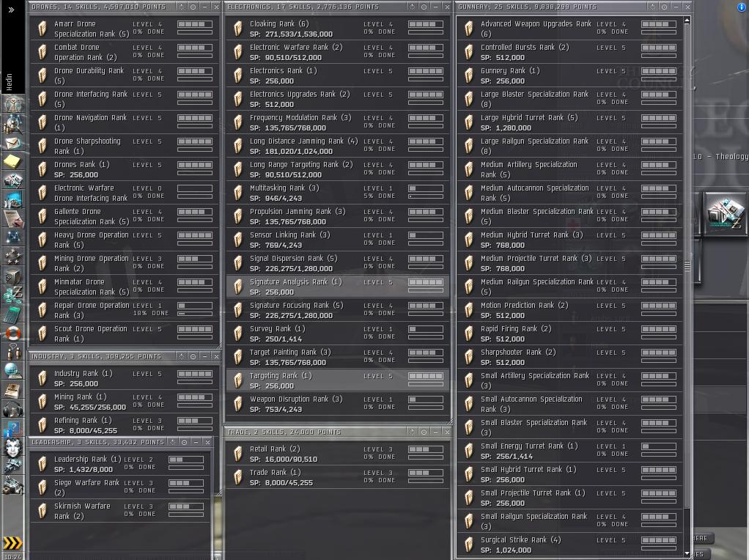Open the market graph icon
This screenshot has width=749, height=560.
[13, 199]
